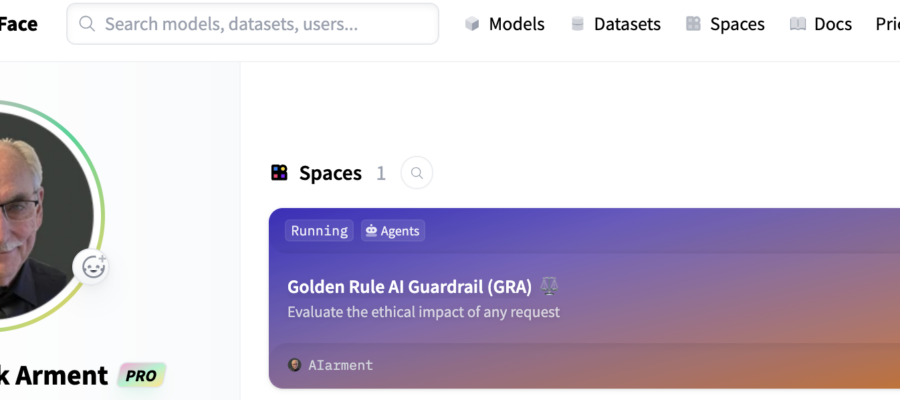Open Docs from the navigation bar
This screenshot has width=900, height=400.
821,24
